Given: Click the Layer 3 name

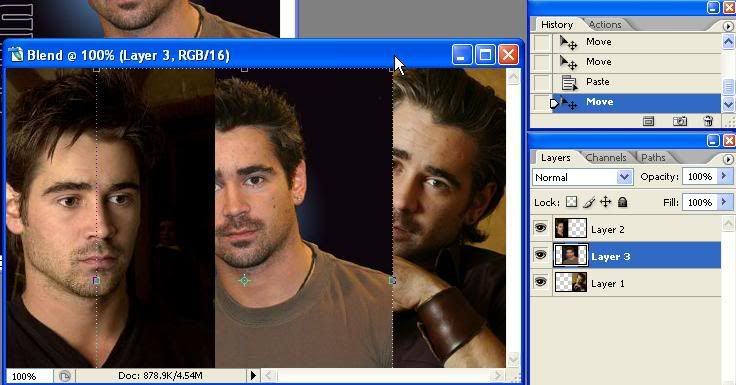Looking at the screenshot, I should [610, 256].
